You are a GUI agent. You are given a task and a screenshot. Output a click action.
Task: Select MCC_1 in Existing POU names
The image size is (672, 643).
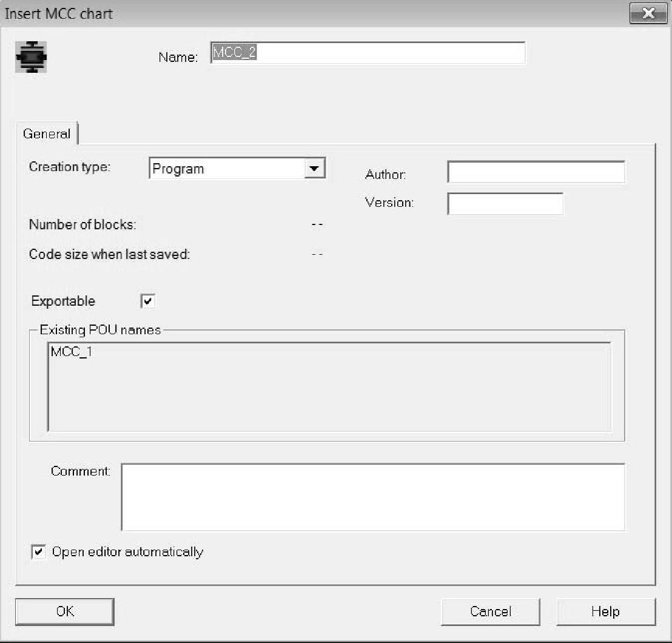coord(71,352)
